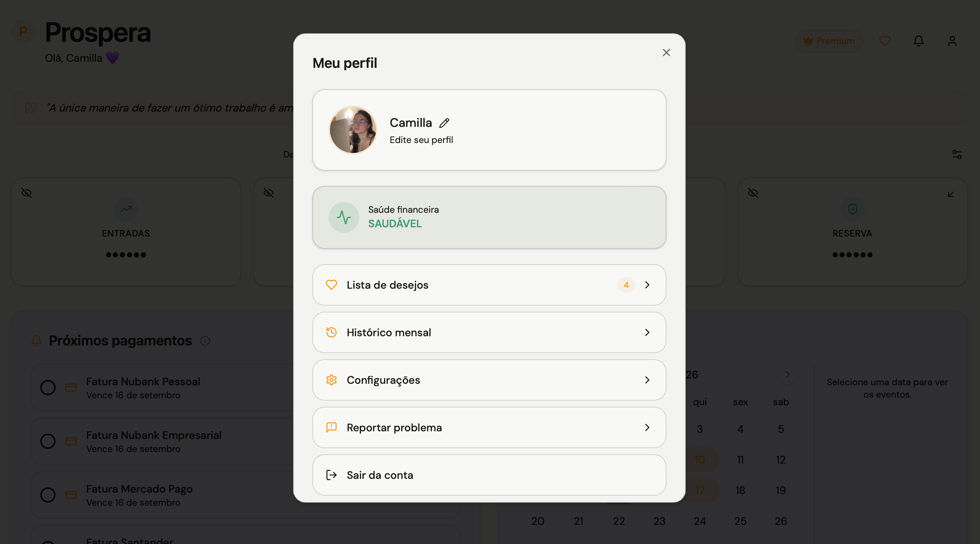Expand Histórico mensal chevron
The width and height of the screenshot is (980, 544).
point(647,332)
